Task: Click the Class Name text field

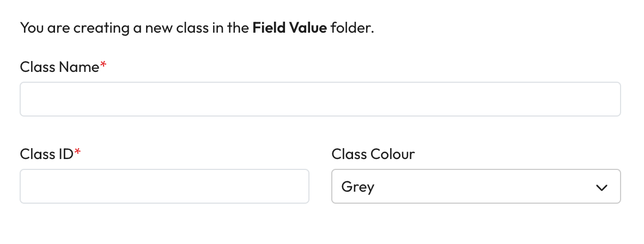Action: tap(320, 99)
